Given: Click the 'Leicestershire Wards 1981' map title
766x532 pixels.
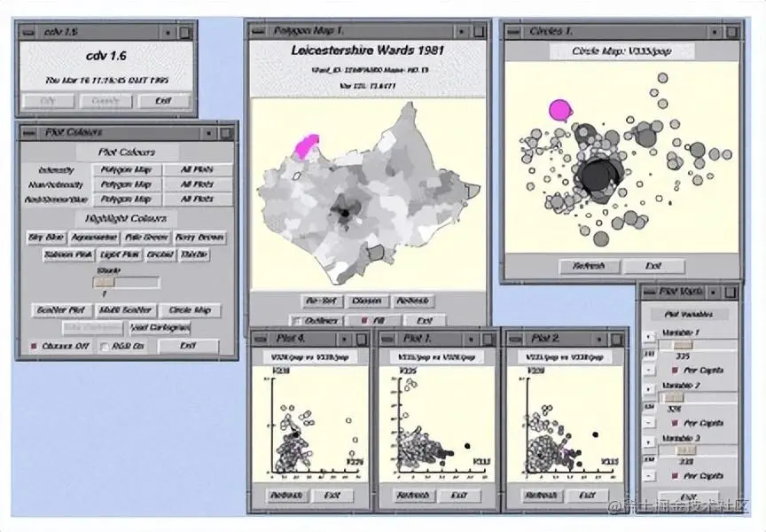Looking at the screenshot, I should [367, 51].
